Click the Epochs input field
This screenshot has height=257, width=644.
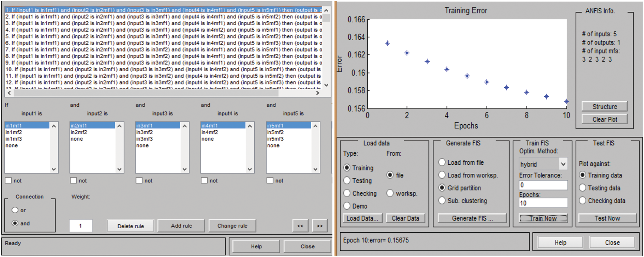click(x=543, y=203)
